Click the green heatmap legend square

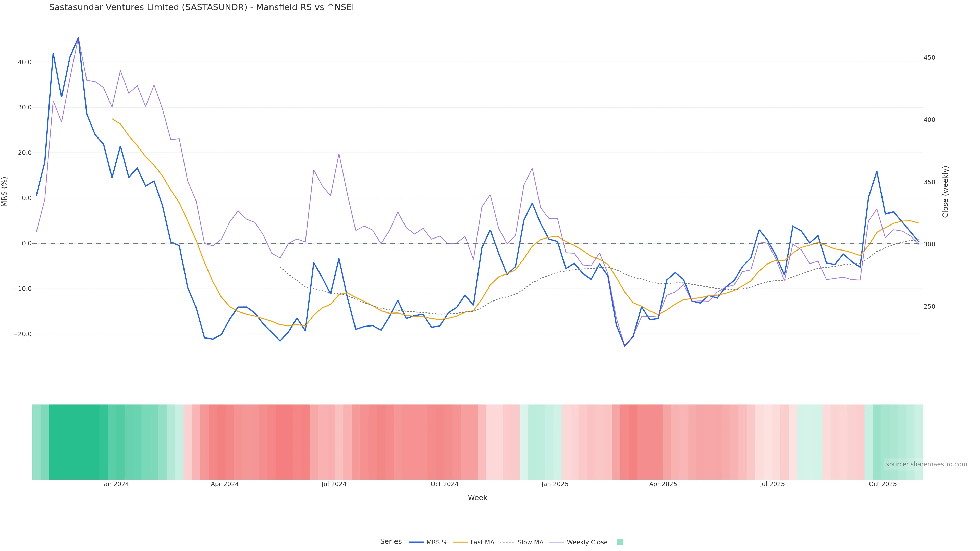tap(620, 542)
